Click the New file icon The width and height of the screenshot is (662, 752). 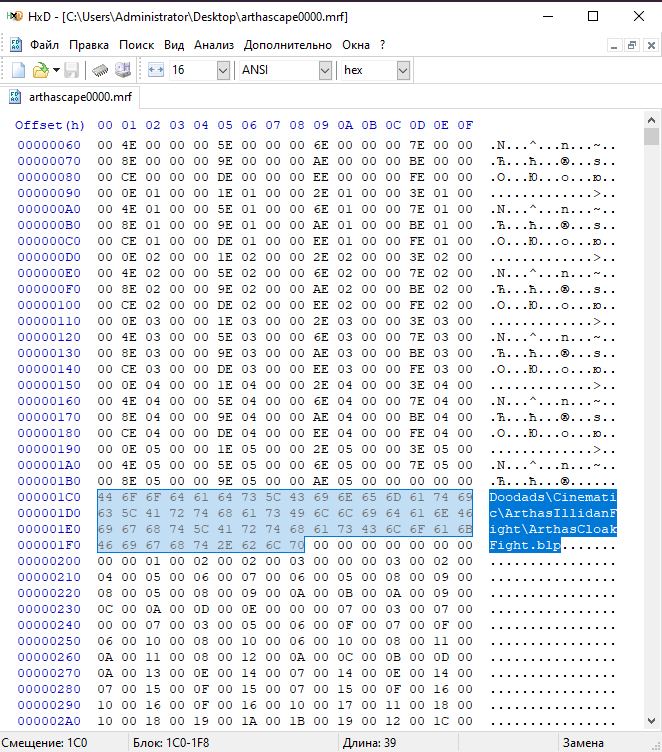pos(18,70)
